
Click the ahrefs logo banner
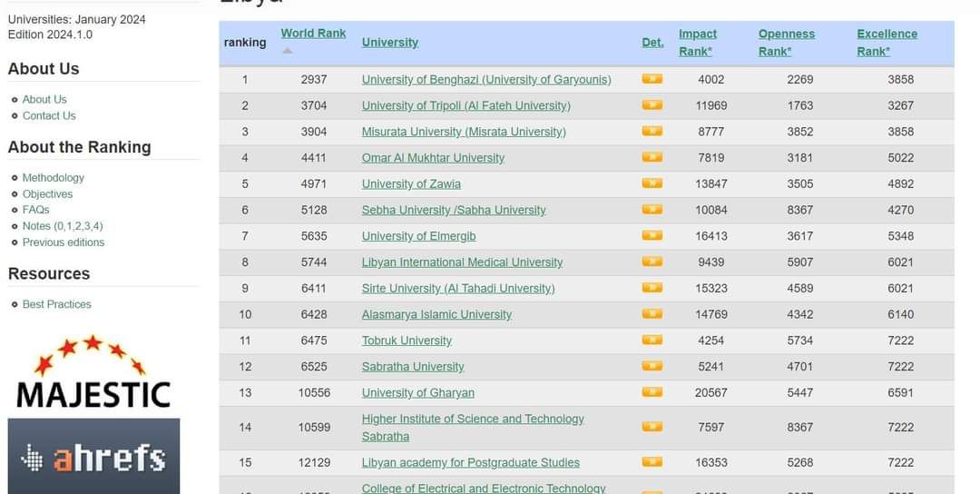(93, 457)
